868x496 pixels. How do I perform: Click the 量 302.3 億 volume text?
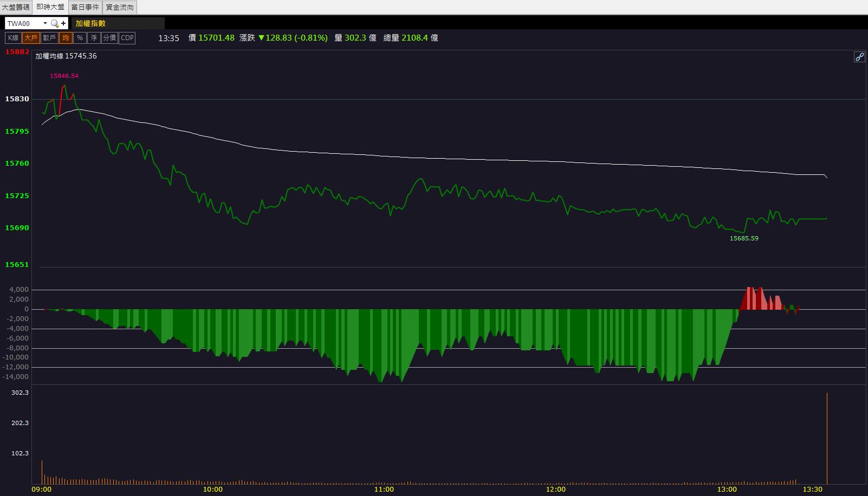(355, 38)
